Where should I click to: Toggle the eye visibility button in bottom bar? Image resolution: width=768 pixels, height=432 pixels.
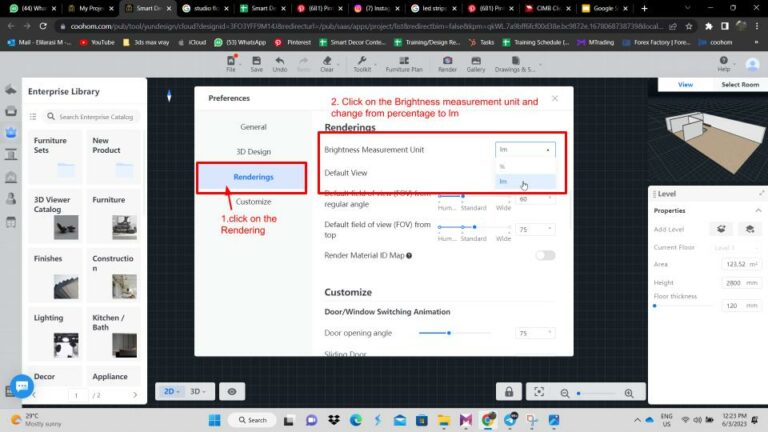[232, 391]
